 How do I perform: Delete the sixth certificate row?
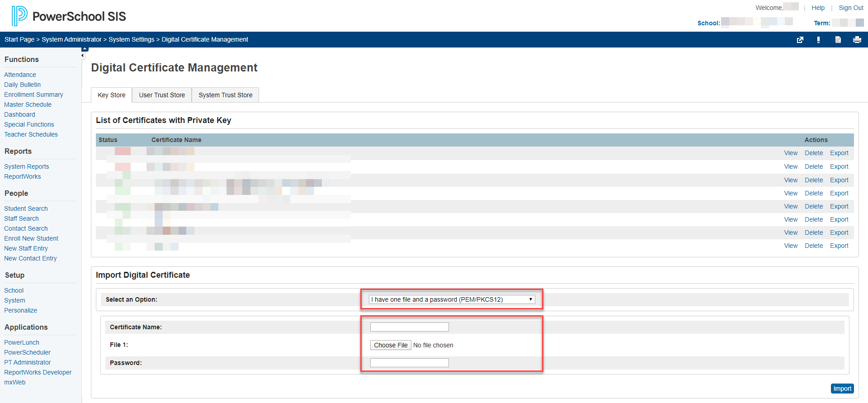[x=814, y=219]
